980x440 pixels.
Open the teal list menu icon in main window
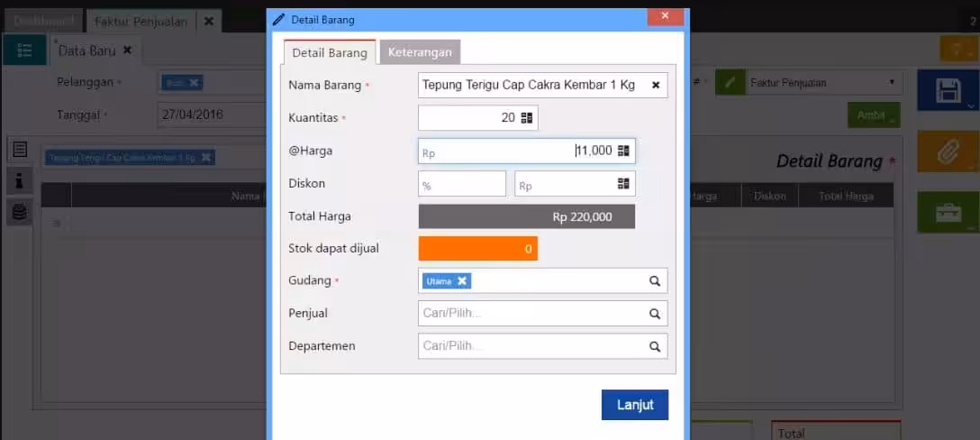coord(24,50)
